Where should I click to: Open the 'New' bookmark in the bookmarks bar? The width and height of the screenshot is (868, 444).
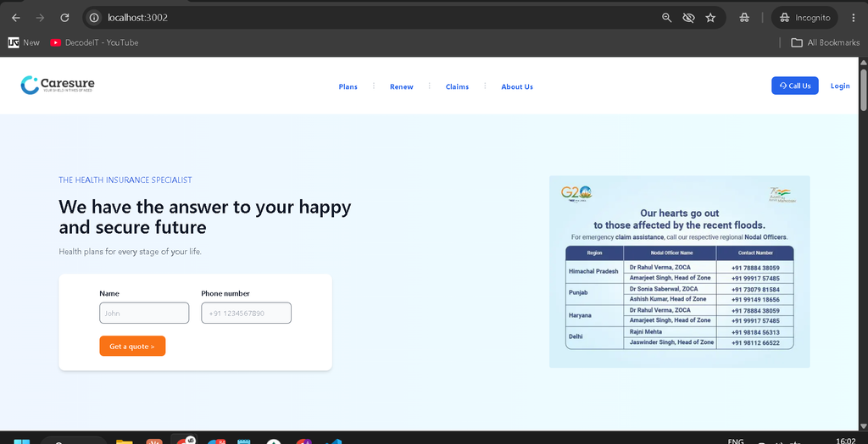tap(25, 42)
